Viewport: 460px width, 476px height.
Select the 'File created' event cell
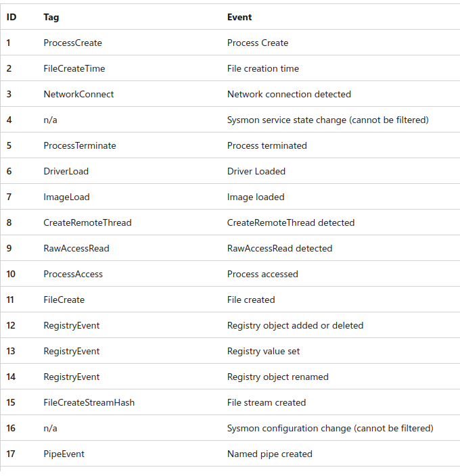point(251,300)
